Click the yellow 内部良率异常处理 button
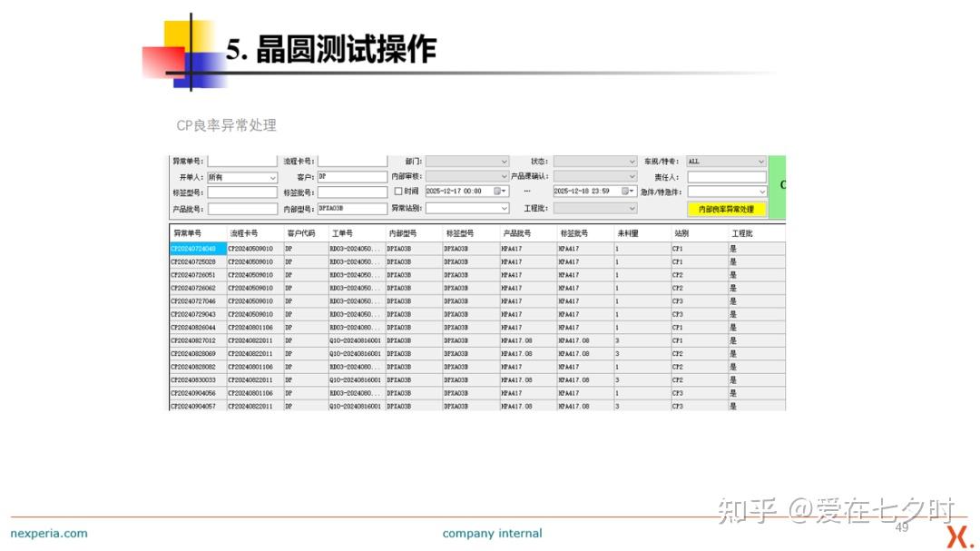 click(726, 209)
